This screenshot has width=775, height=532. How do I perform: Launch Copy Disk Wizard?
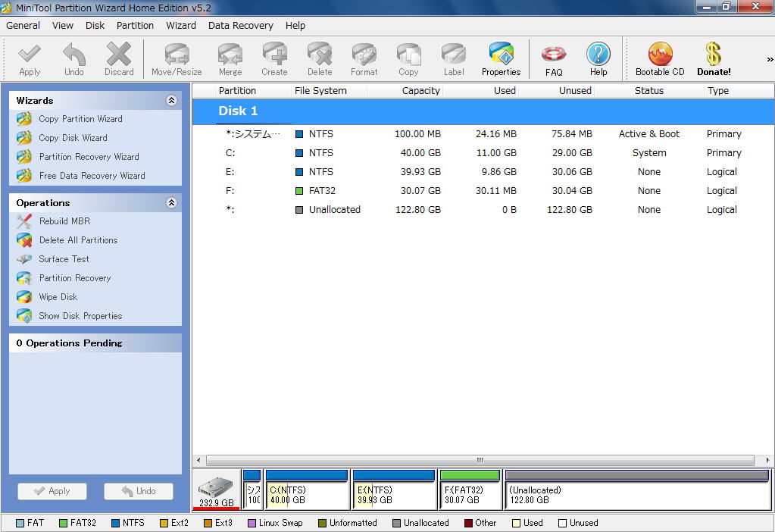pos(73,138)
